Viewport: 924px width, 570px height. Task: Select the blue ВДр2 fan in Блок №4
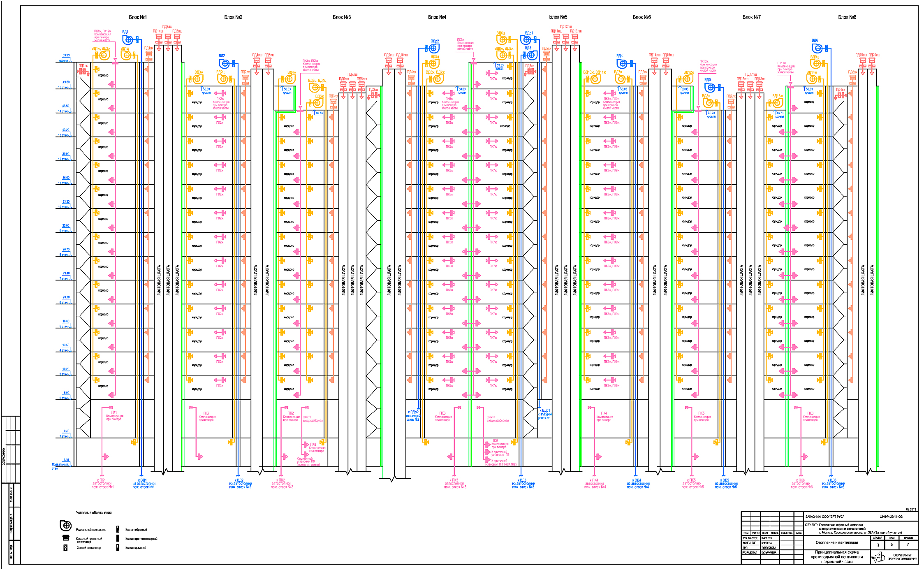point(433,49)
